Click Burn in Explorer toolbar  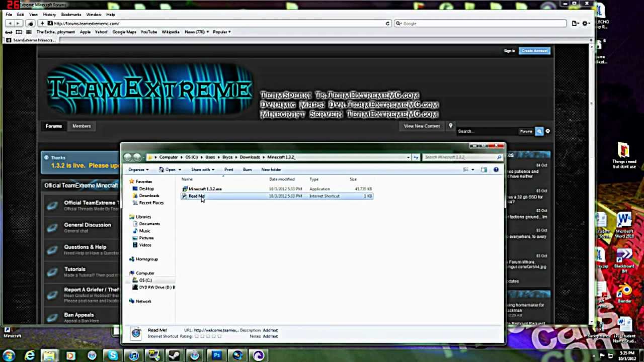point(247,169)
